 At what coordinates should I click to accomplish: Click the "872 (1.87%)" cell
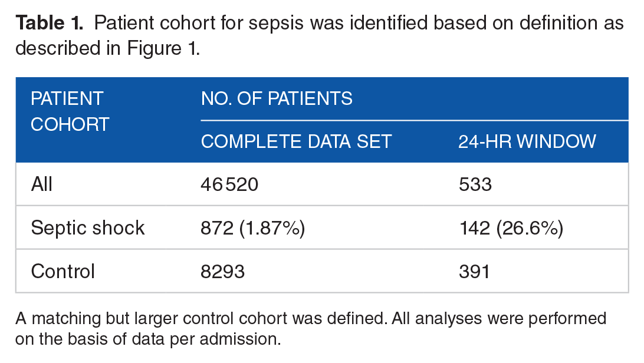[x=252, y=227]
